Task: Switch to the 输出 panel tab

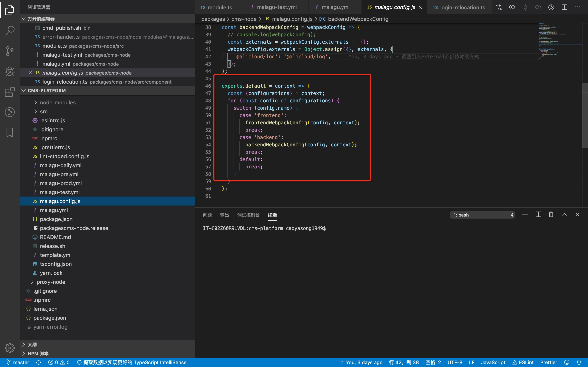Action: (224, 215)
